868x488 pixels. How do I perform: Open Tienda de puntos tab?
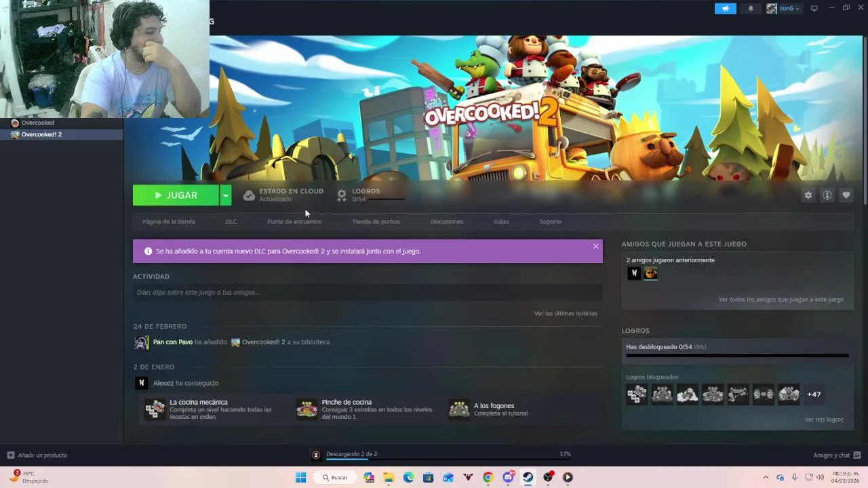tap(376, 222)
